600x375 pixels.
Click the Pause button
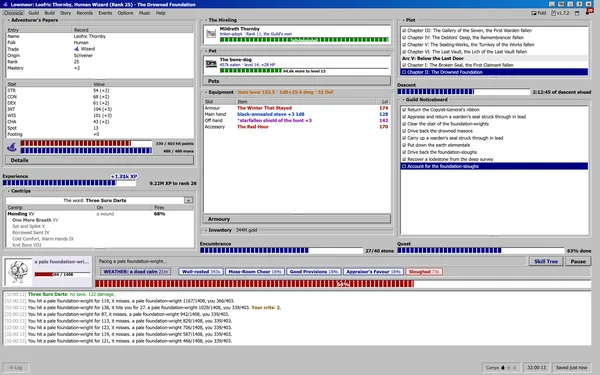(578, 261)
